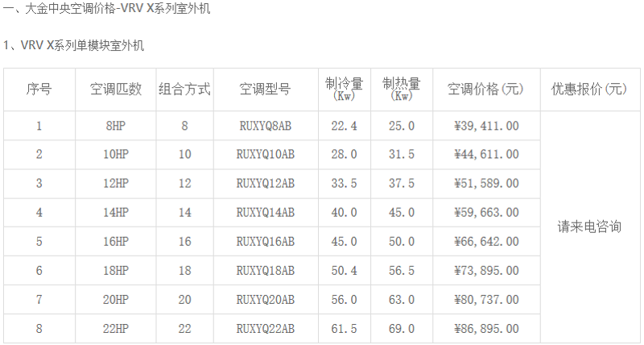
Task: Select model RUXYQ20AB
Action: coord(266,299)
